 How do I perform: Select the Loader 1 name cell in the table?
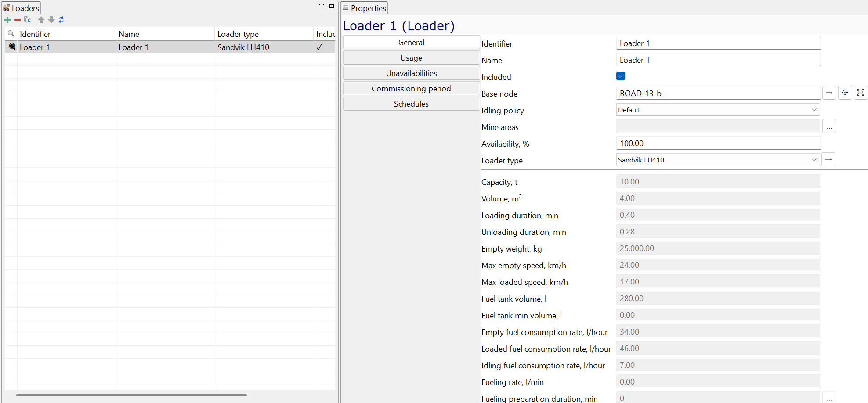pos(165,47)
